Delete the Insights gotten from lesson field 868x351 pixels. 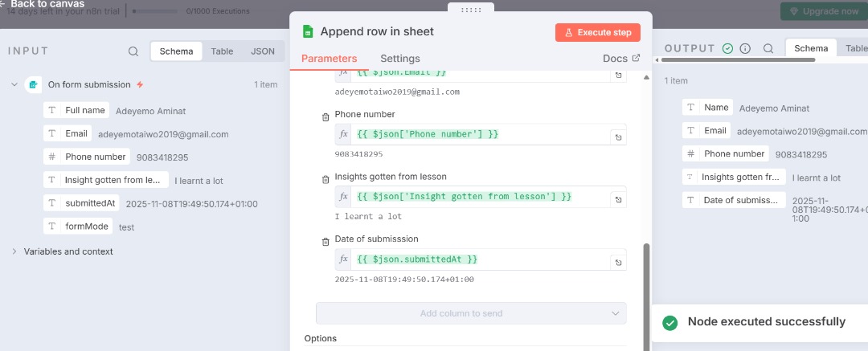[325, 179]
